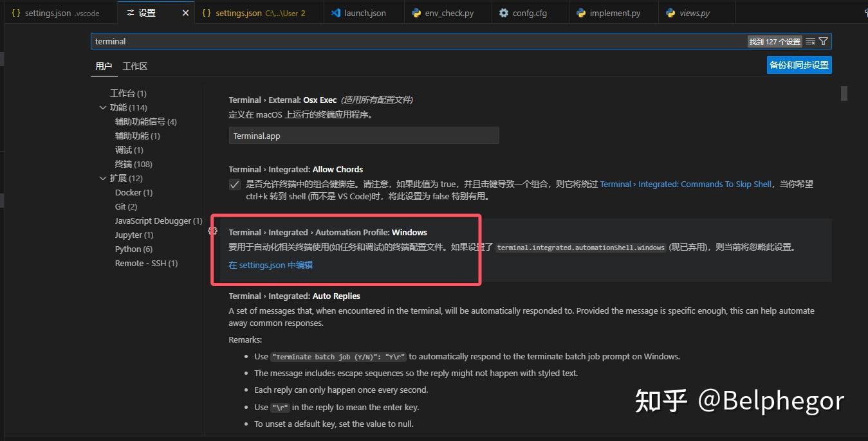Select the Python (6) extension settings

tap(133, 249)
